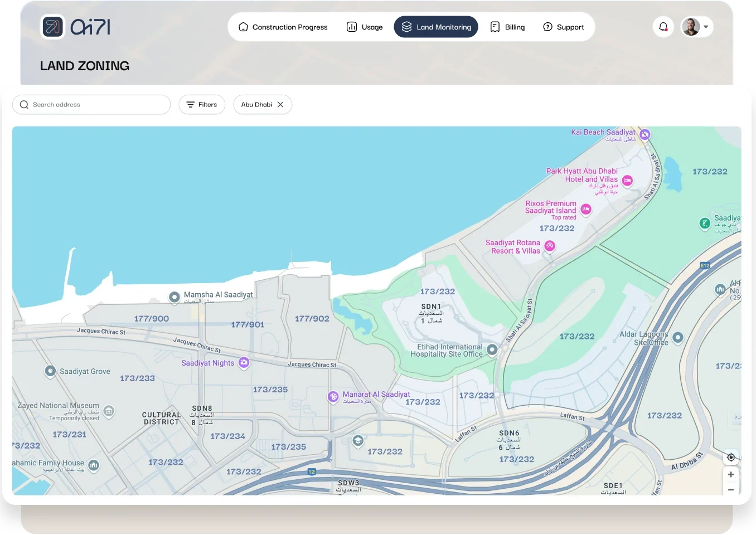Image resolution: width=756 pixels, height=535 pixels.
Task: Select Kai Beach Saadiyat marker
Action: [x=645, y=134]
